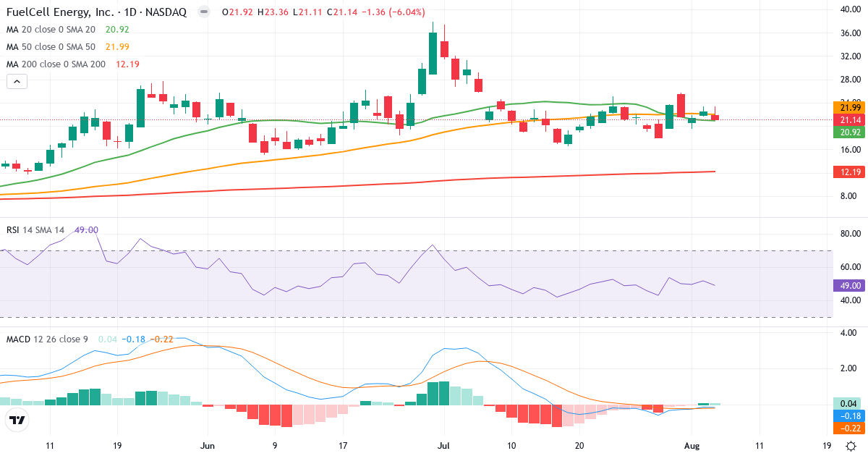Viewport: 868px width, 456px height.
Task: Click the 80.00 RSI axis label
Action: click(851, 234)
